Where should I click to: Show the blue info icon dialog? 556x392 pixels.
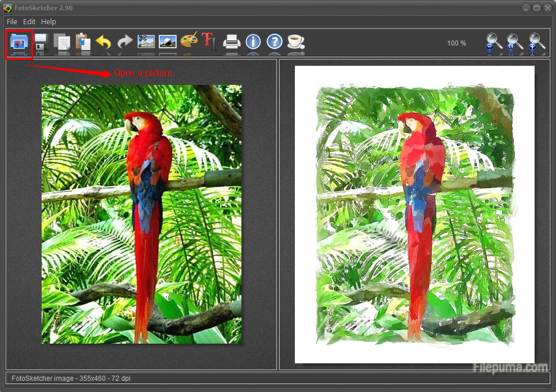point(253,42)
